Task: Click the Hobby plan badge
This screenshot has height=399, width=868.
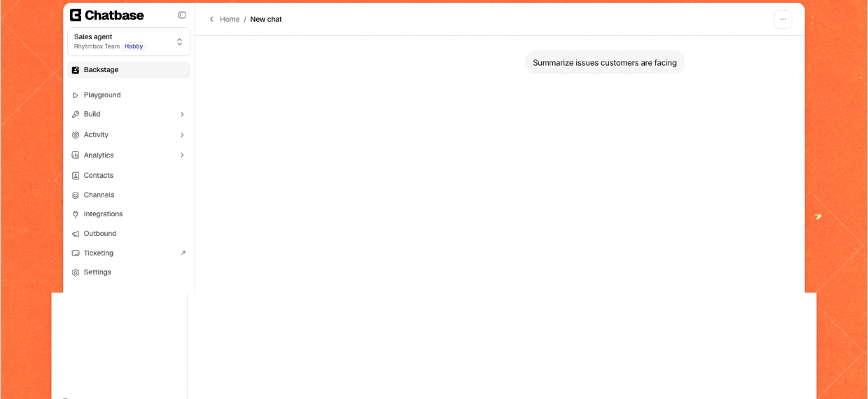Action: coord(134,47)
